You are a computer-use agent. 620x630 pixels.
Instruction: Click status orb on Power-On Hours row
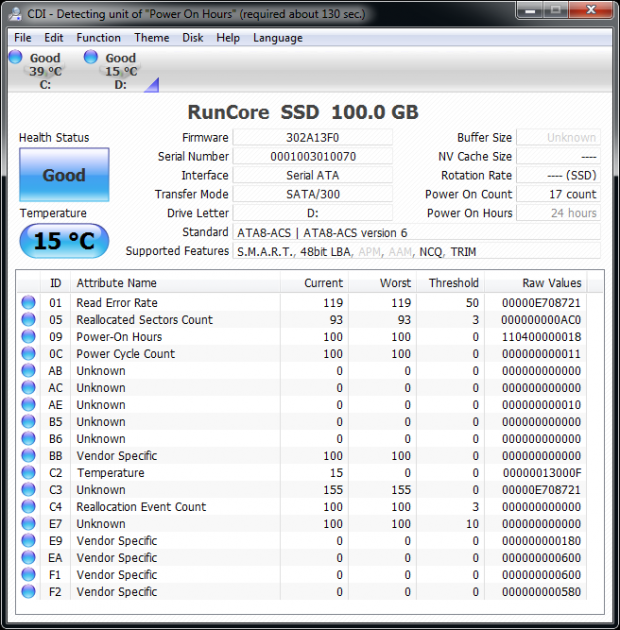tap(29, 336)
